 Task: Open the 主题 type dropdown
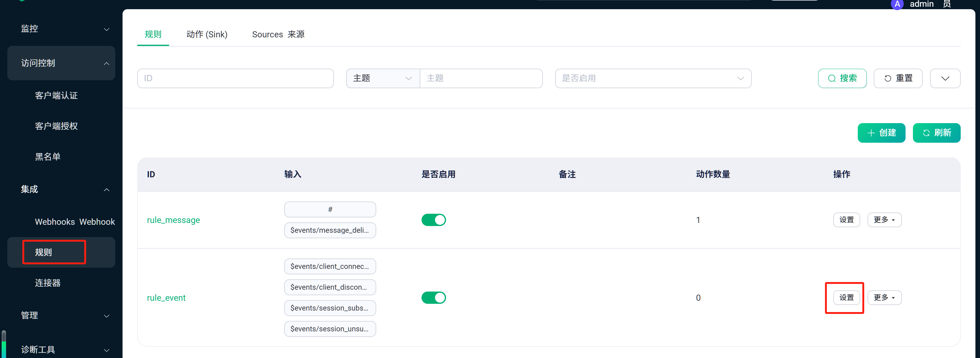click(383, 78)
